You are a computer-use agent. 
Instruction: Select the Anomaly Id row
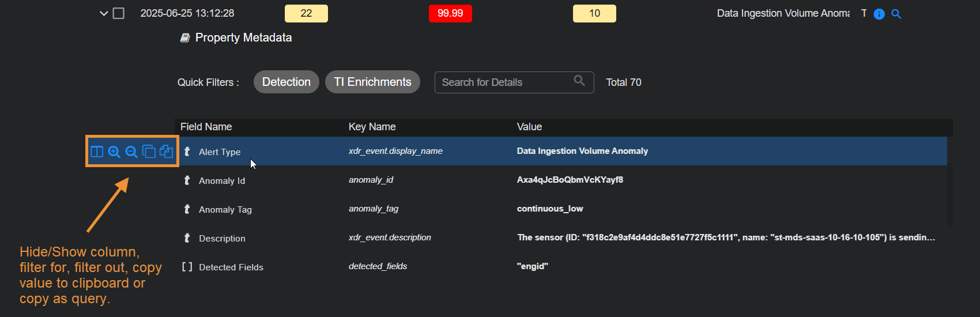(222, 180)
